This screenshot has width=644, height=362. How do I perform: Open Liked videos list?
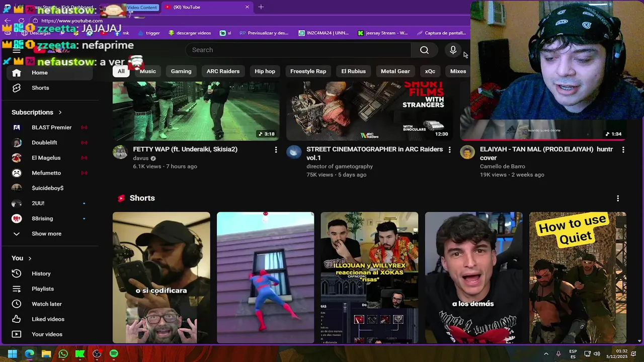(x=47, y=319)
